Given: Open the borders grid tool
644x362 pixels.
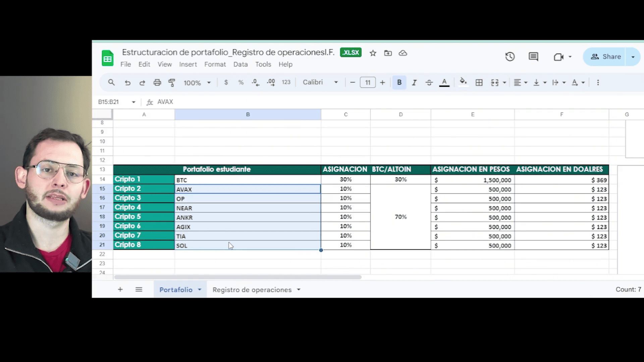Looking at the screenshot, I should (x=479, y=82).
